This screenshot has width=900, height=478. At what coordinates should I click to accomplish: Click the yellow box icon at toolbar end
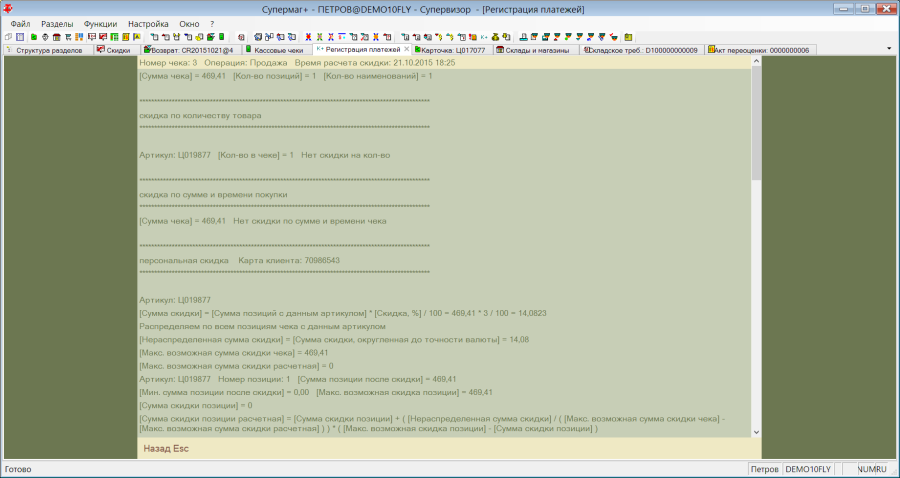[627, 37]
